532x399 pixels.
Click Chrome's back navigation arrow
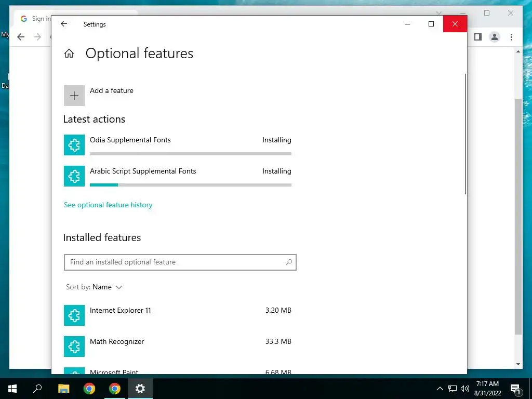pos(21,37)
